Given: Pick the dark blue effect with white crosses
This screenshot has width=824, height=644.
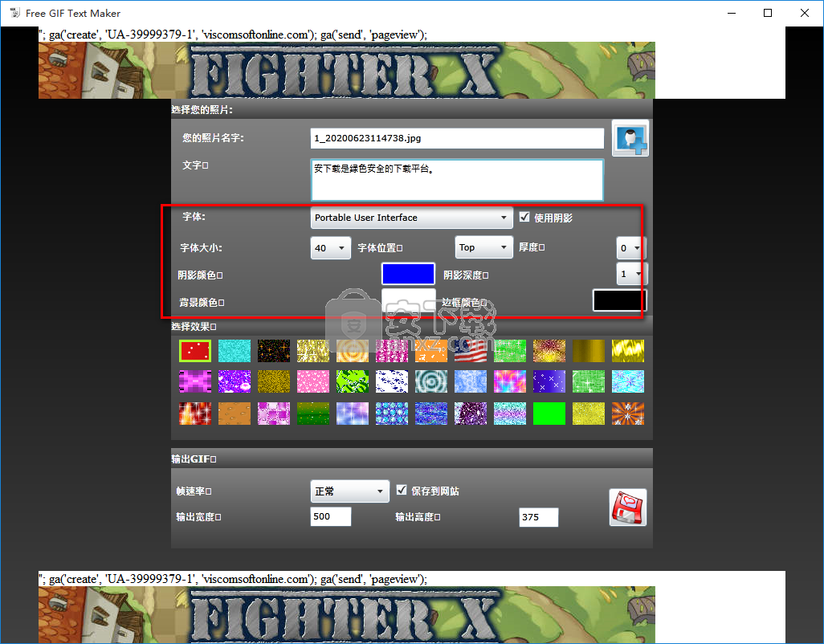Looking at the screenshot, I should (549, 382).
